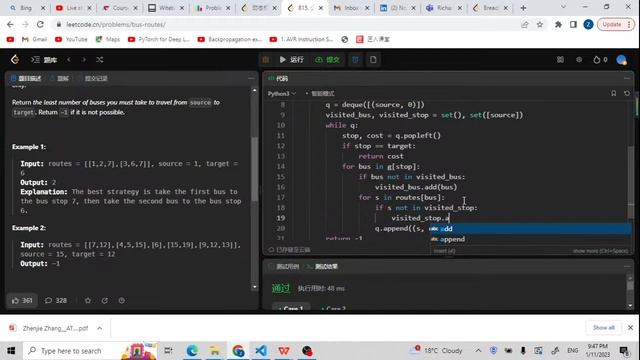Image resolution: width=640 pixels, height=360 pixels.
Task: Open the Windows Start menu
Action: pos(11,351)
